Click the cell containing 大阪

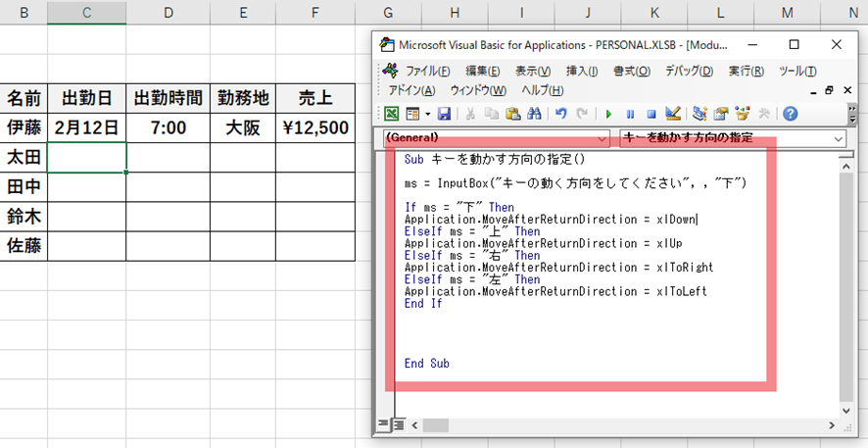243,127
